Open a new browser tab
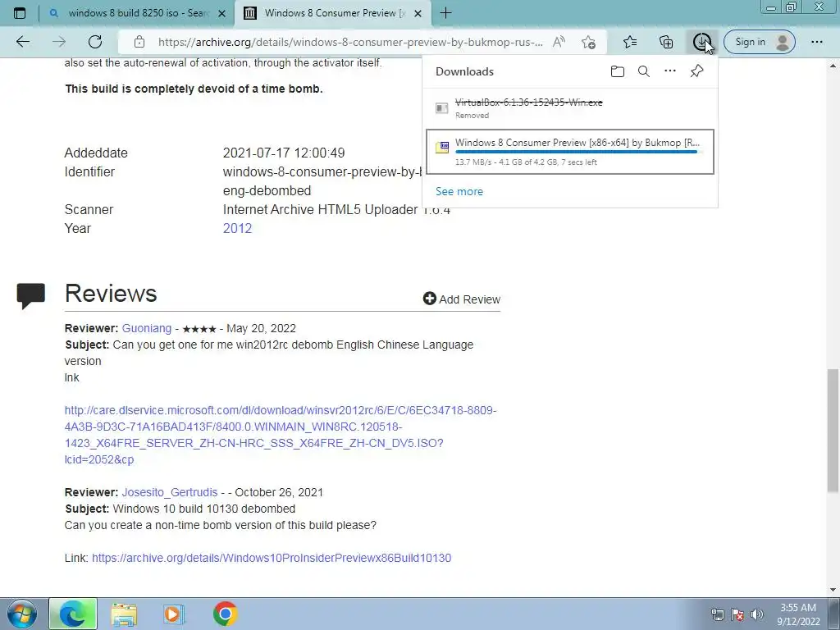 pyautogui.click(x=445, y=13)
